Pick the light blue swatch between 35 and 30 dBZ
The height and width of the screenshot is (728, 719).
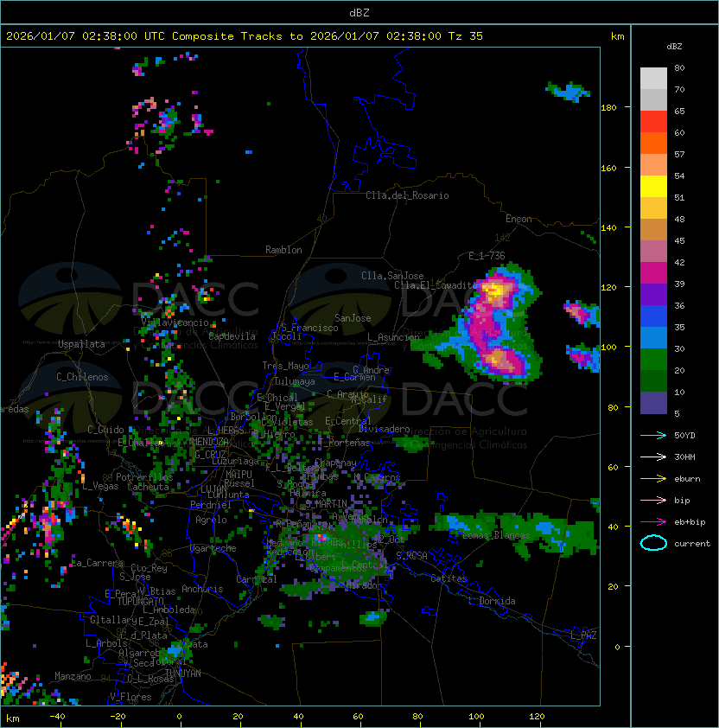(x=653, y=338)
